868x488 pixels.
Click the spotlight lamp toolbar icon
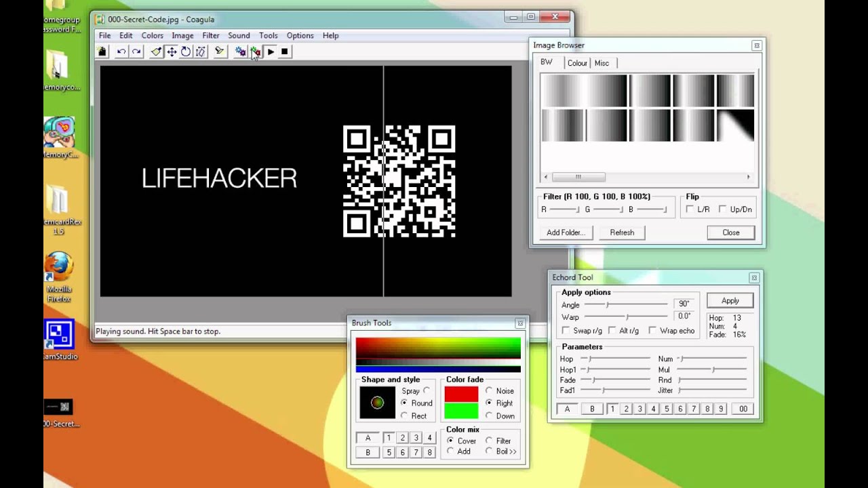tap(220, 52)
